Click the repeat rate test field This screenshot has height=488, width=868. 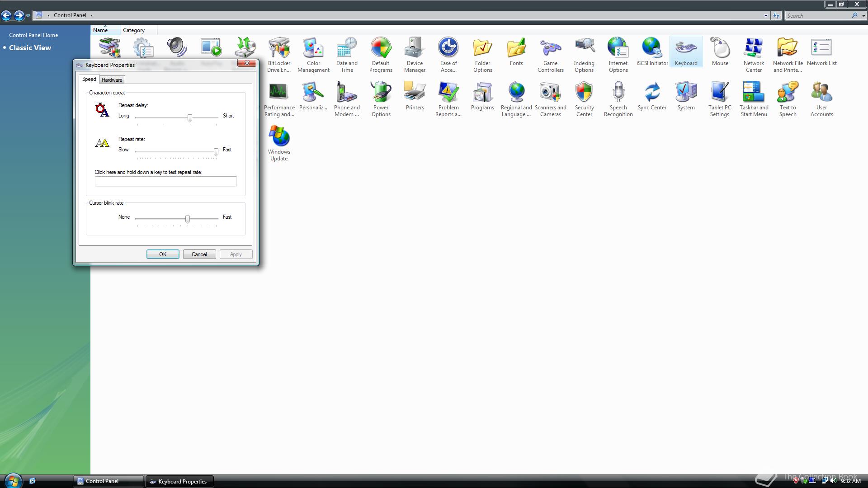165,182
